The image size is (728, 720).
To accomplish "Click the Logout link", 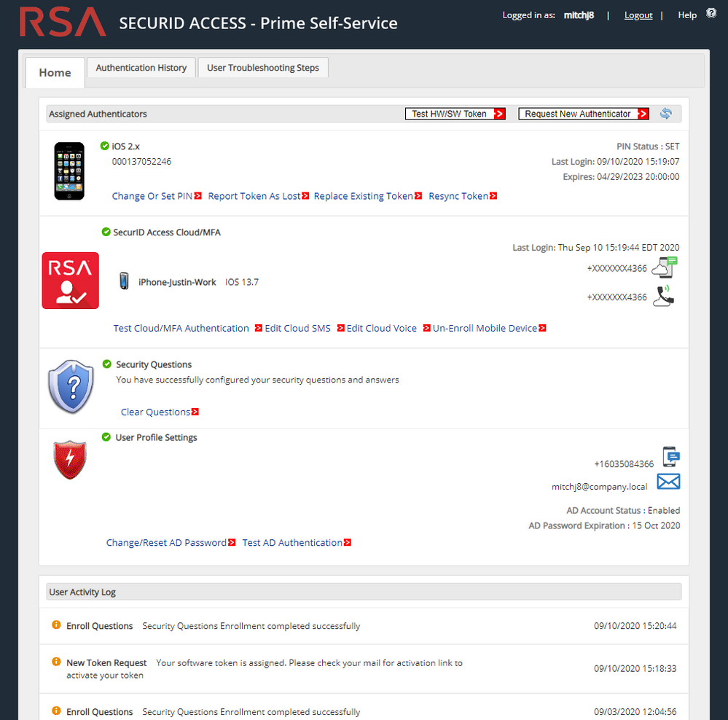I will pyautogui.click(x=638, y=15).
